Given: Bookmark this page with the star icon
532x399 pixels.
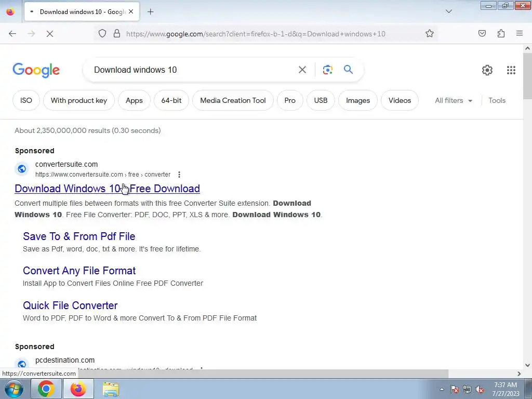Looking at the screenshot, I should pos(430,33).
